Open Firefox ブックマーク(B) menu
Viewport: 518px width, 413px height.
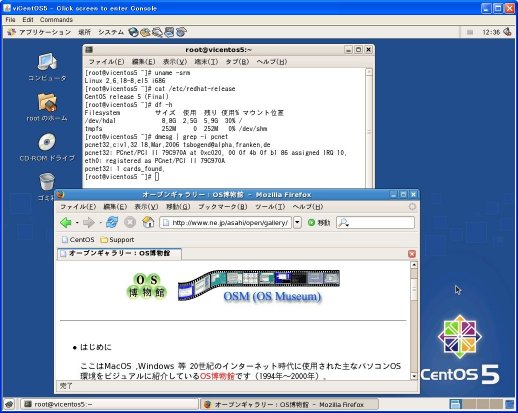tap(223, 207)
